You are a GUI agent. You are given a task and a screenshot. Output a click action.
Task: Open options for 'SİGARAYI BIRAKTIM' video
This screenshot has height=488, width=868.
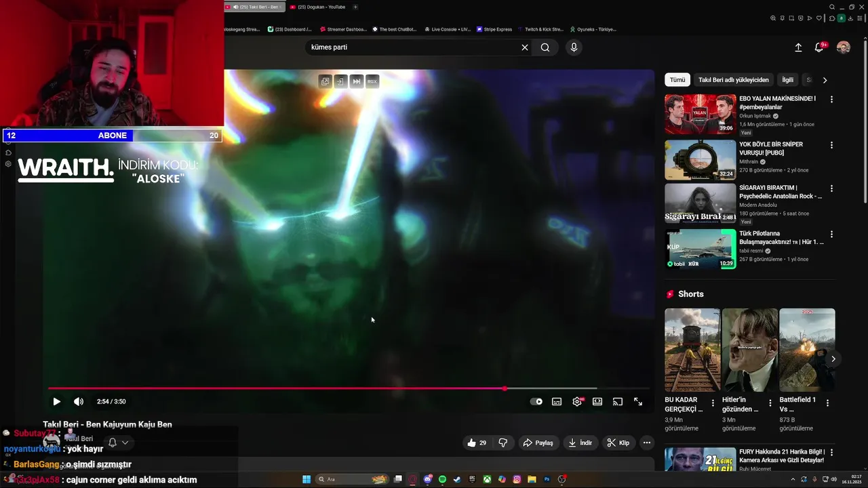click(x=831, y=188)
